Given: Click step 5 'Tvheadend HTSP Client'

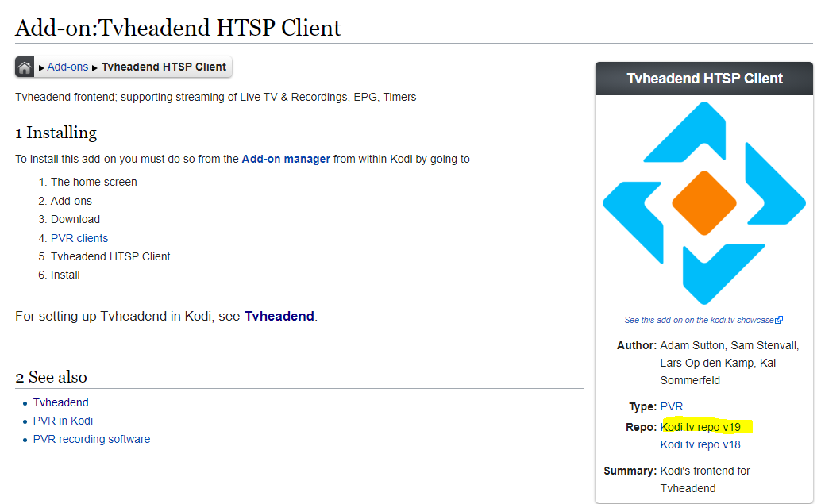Looking at the screenshot, I should pyautogui.click(x=110, y=256).
